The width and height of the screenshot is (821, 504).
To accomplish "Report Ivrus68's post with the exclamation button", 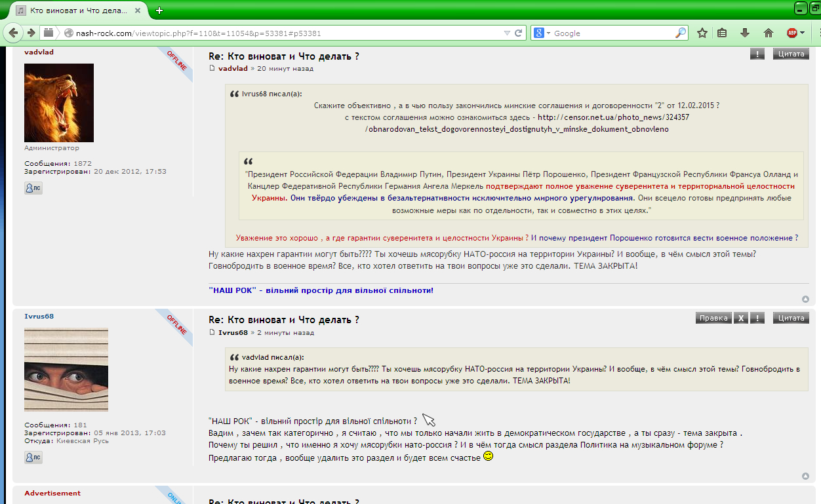I will pyautogui.click(x=757, y=318).
